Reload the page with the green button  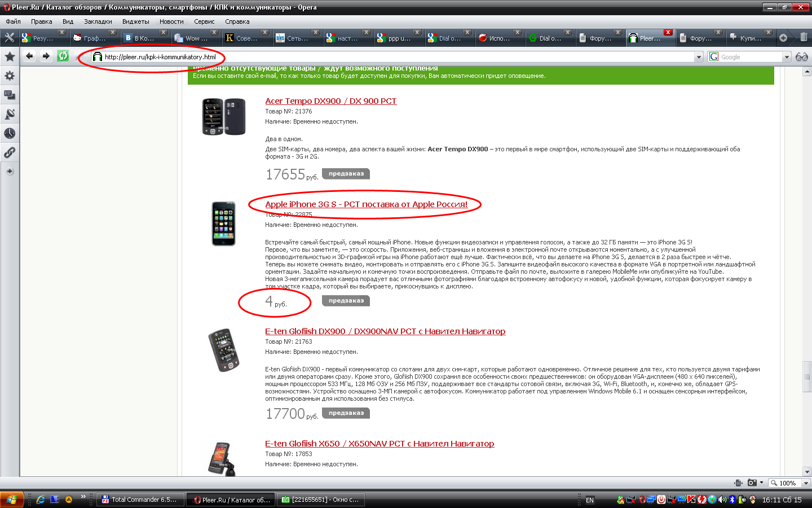click(x=63, y=56)
